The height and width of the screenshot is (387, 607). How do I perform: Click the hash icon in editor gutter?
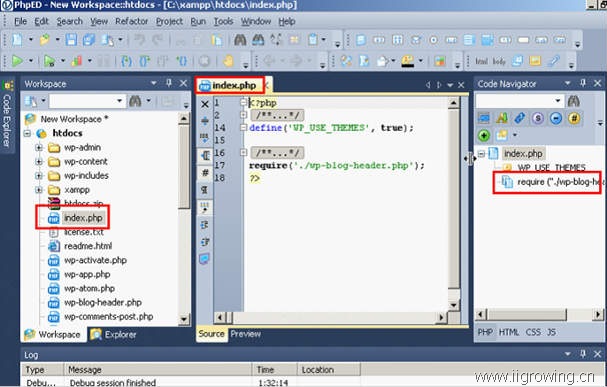click(x=205, y=173)
